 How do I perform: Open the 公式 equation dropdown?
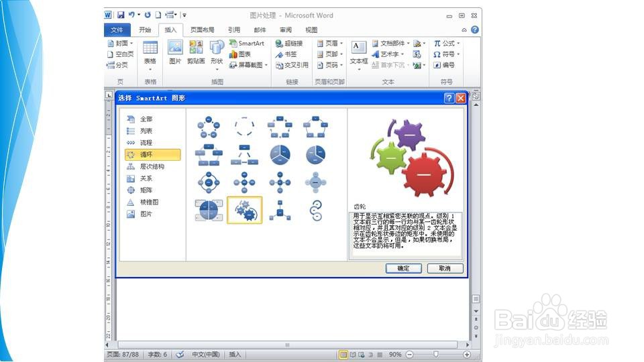coord(447,43)
